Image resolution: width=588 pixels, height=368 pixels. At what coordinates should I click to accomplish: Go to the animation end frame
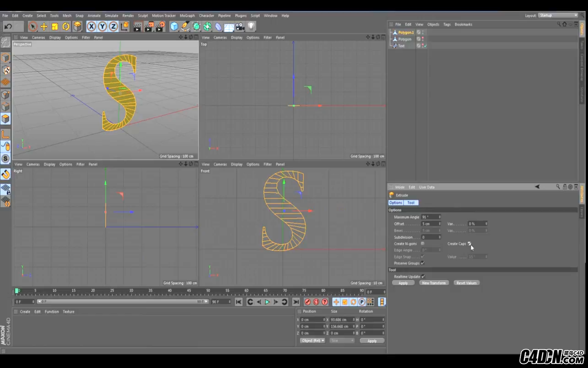click(296, 302)
